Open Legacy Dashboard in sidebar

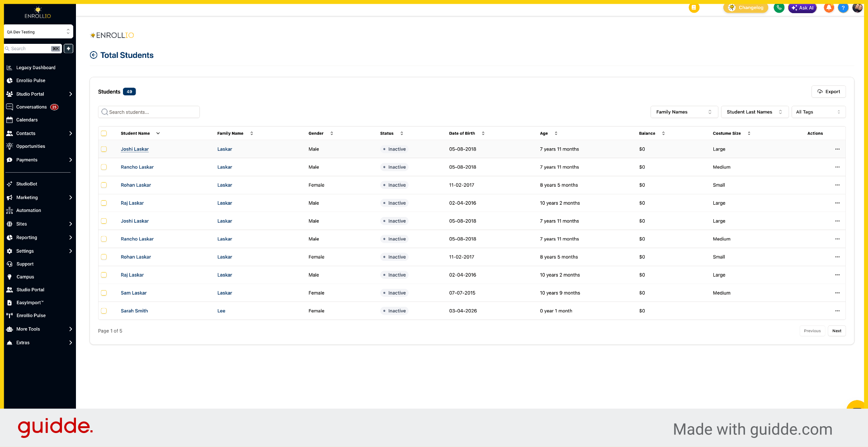pyautogui.click(x=36, y=68)
